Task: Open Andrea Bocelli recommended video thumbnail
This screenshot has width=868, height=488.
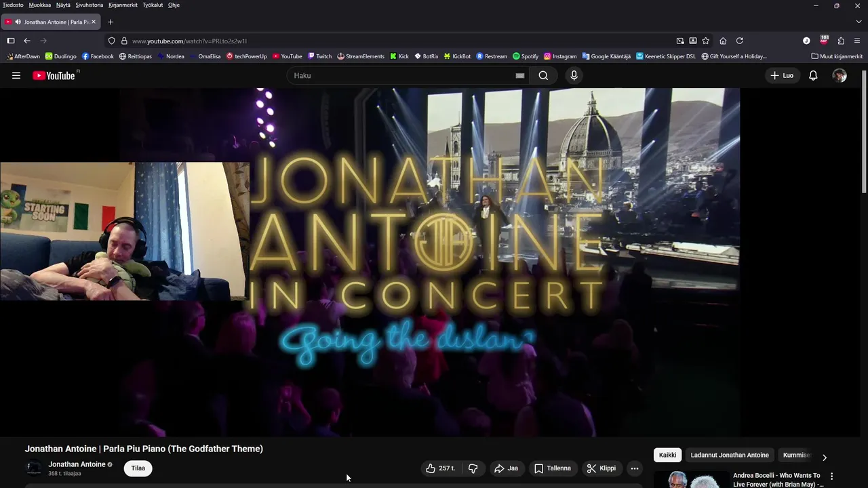Action: pos(690,479)
